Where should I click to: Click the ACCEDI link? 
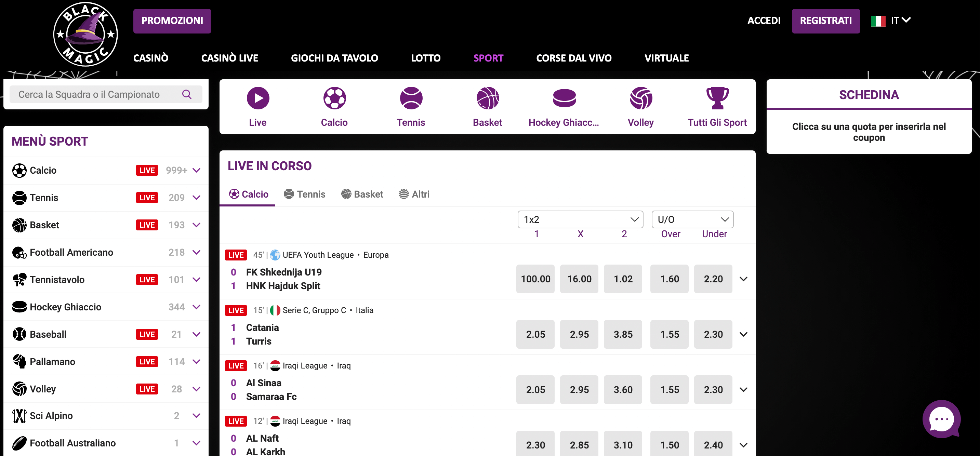pyautogui.click(x=764, y=21)
